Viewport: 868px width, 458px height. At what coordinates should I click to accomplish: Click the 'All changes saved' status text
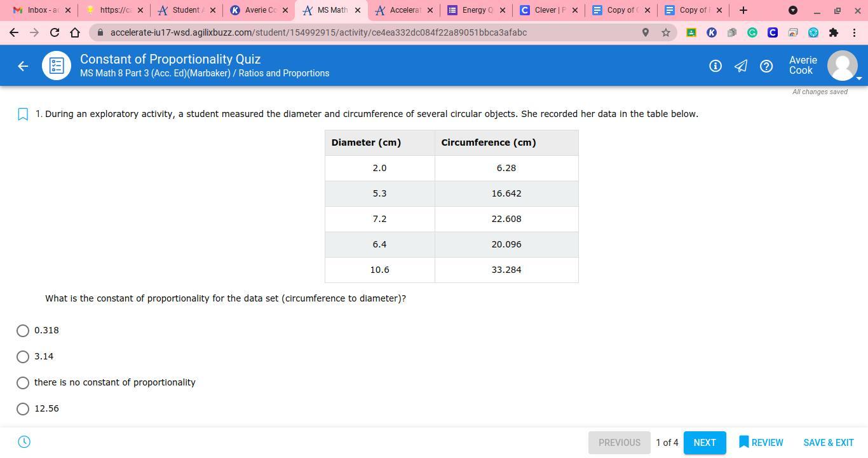tap(820, 92)
